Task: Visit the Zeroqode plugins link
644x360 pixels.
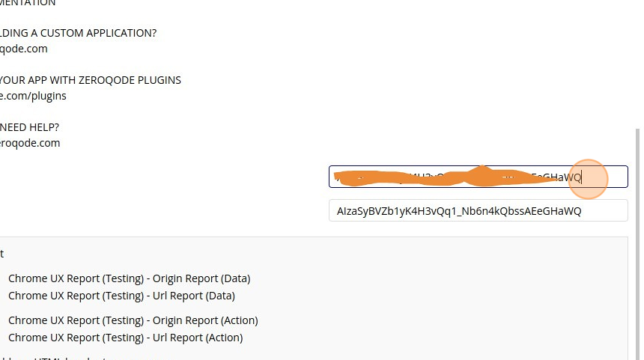Action: 33,96
